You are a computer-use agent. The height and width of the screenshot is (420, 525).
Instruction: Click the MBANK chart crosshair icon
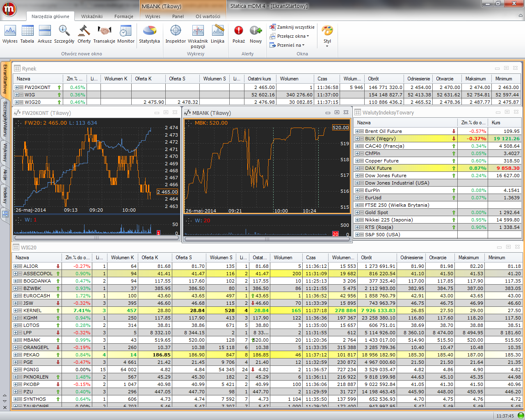[x=189, y=123]
